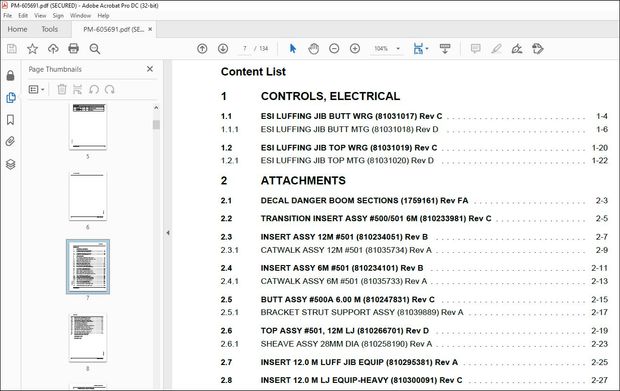Close the PM-605691.pdf document tab
Image resolution: width=620 pixels, height=391 pixels.
click(150, 29)
